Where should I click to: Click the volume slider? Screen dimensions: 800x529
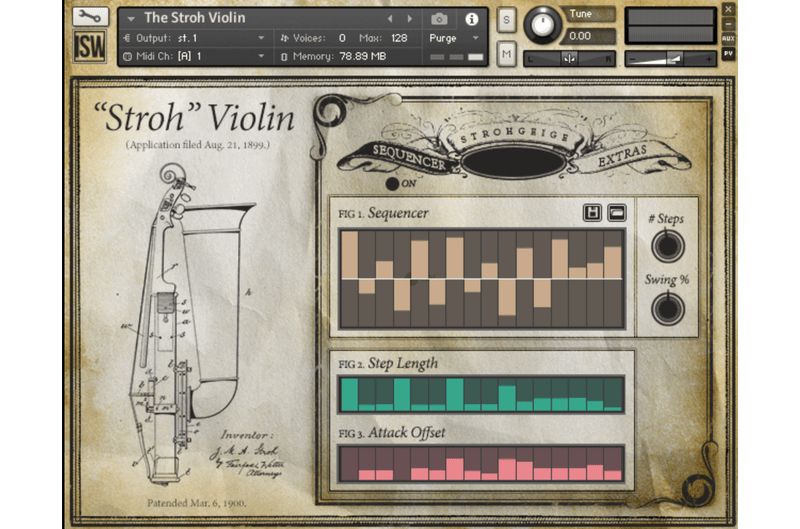[671, 59]
